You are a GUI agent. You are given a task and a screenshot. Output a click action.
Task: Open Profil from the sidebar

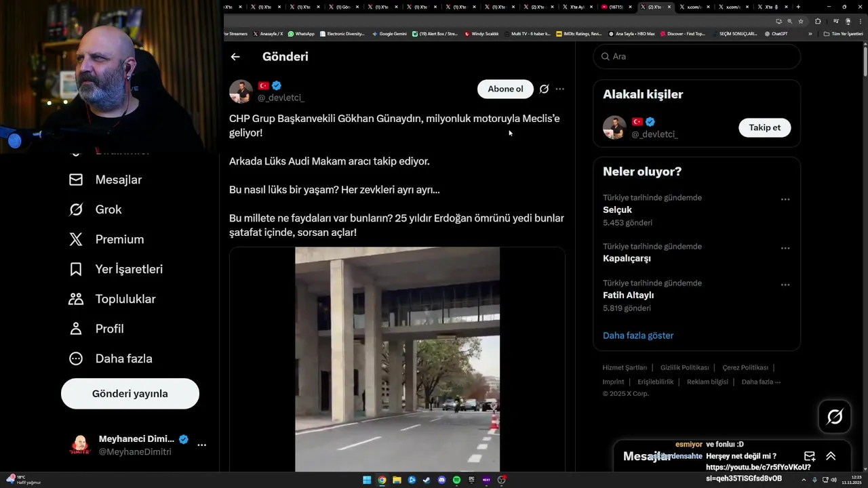(96, 329)
